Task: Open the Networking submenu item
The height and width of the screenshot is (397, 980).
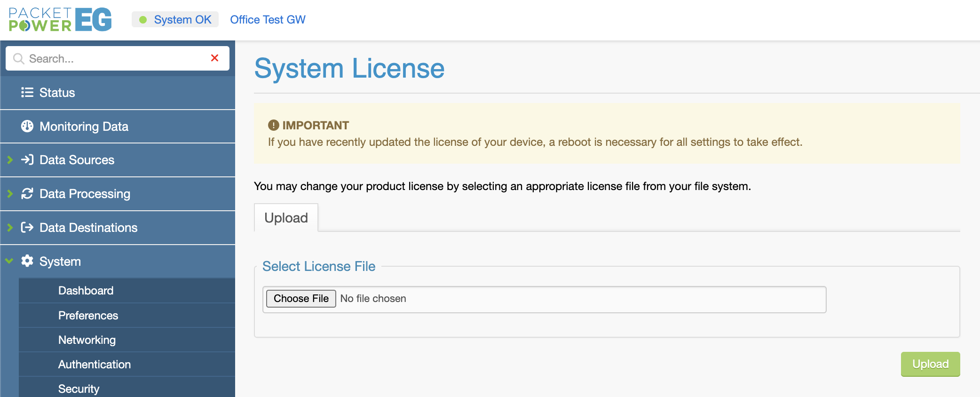Action: click(x=87, y=340)
